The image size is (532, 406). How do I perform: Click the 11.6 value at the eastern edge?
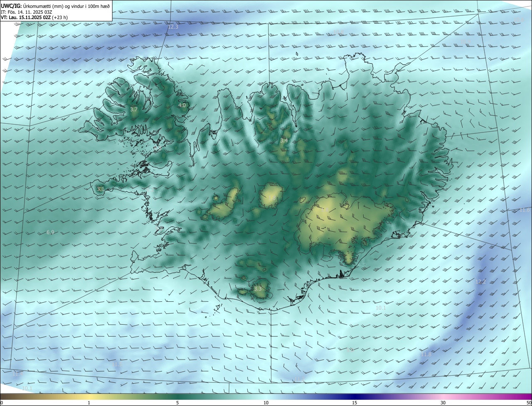[x=525, y=210]
